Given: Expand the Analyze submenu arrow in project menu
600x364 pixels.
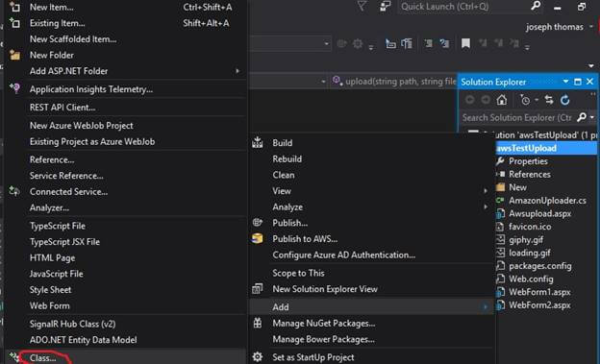Looking at the screenshot, I should coord(486,206).
